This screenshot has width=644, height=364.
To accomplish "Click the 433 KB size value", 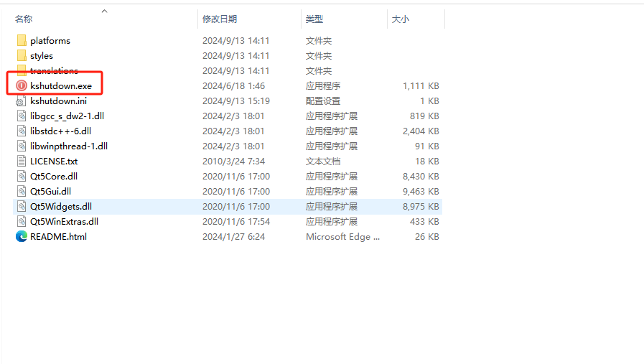I will [x=424, y=221].
